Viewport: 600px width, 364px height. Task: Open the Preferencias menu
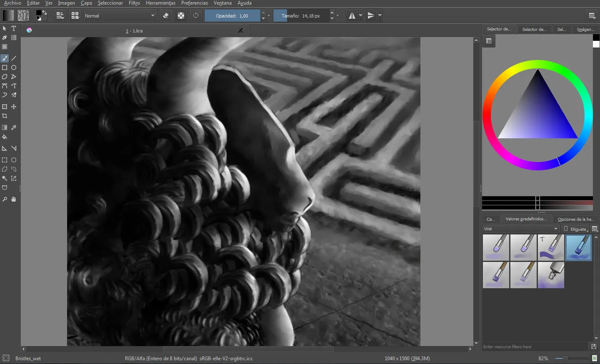[x=195, y=3]
